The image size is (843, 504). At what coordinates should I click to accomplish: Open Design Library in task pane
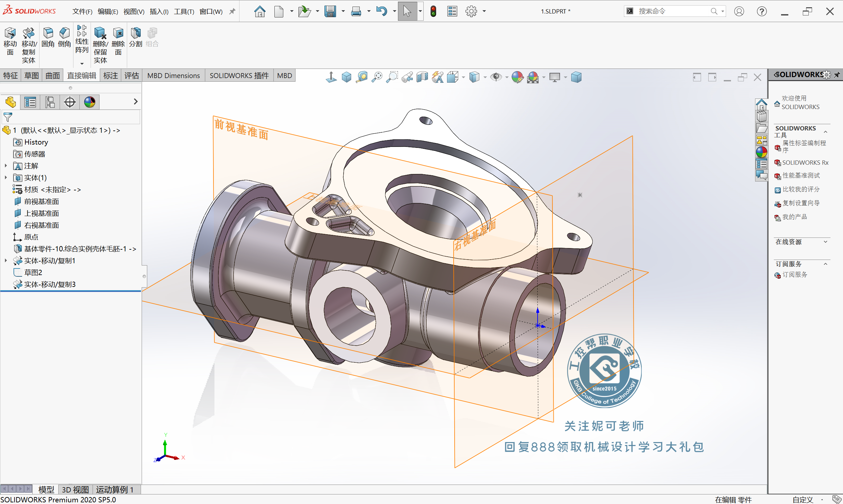click(762, 117)
